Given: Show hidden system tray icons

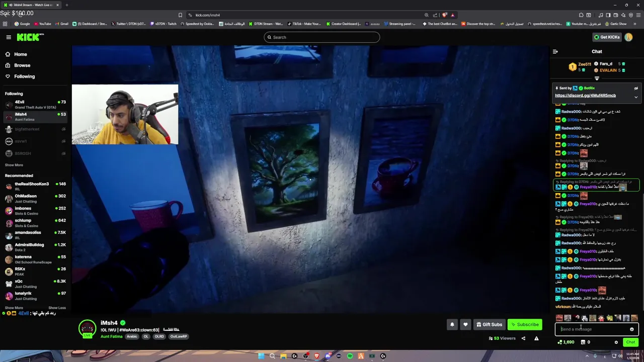Looking at the screenshot, I should pyautogui.click(x=586, y=356).
